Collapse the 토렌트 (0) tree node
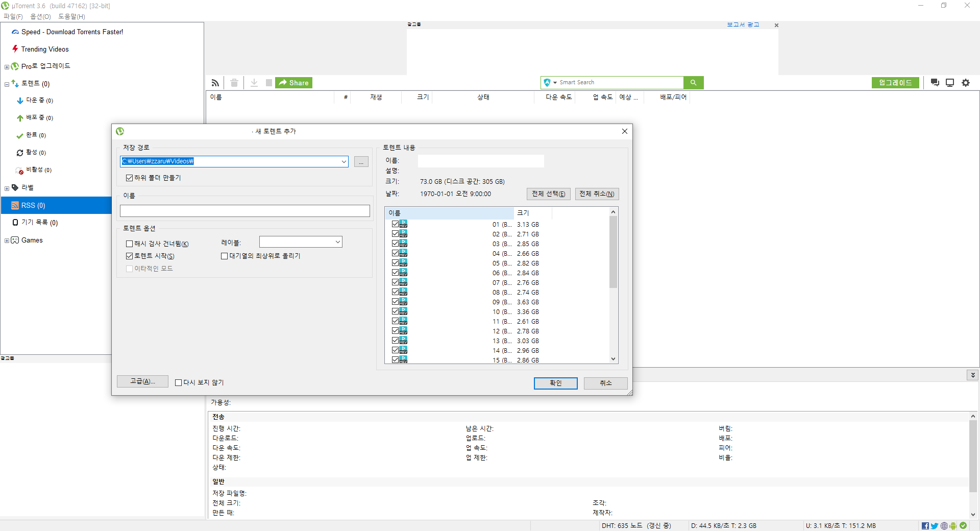 click(7, 84)
